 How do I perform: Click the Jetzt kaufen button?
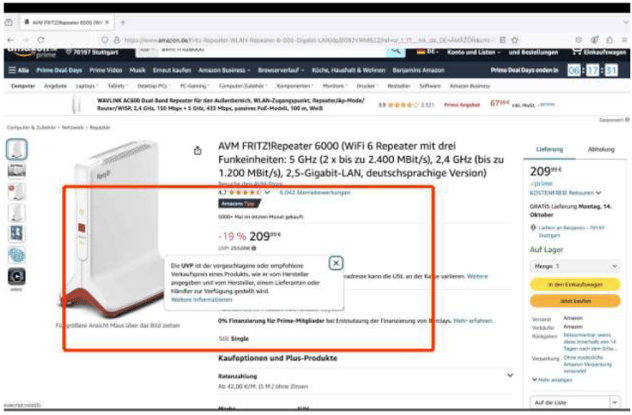point(575,301)
